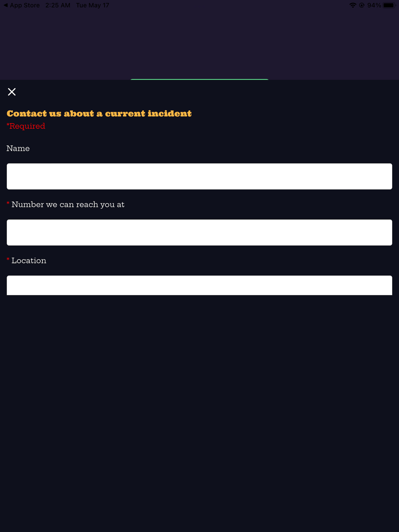This screenshot has height=532, width=399.
Task: Tap the 2:25 AM clock
Action: [58, 5]
